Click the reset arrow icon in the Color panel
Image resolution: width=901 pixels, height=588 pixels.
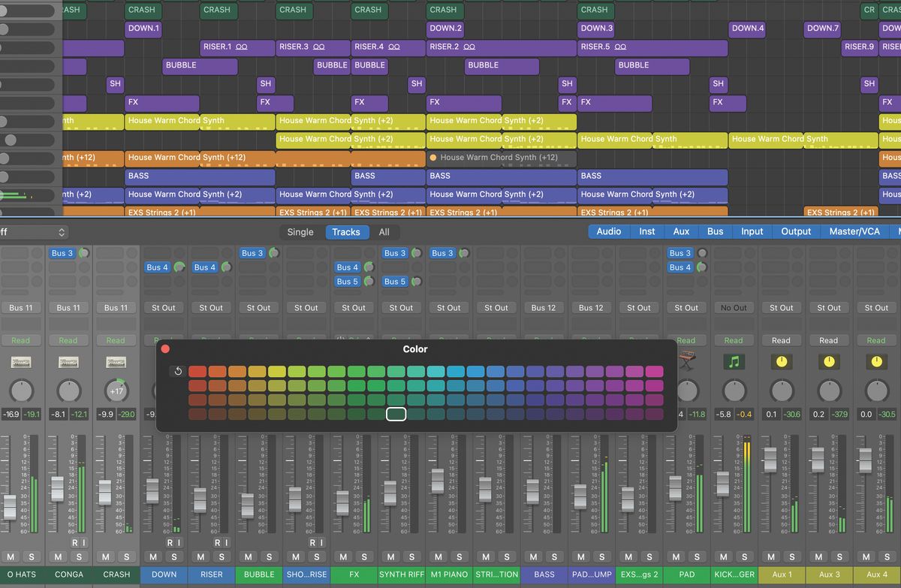pos(177,371)
